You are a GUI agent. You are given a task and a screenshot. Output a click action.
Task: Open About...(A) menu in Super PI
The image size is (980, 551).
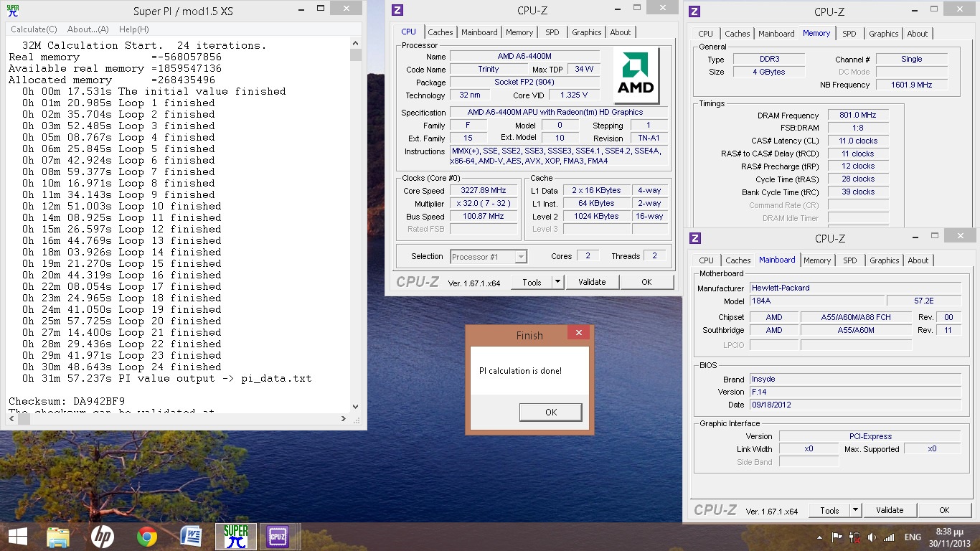point(88,29)
